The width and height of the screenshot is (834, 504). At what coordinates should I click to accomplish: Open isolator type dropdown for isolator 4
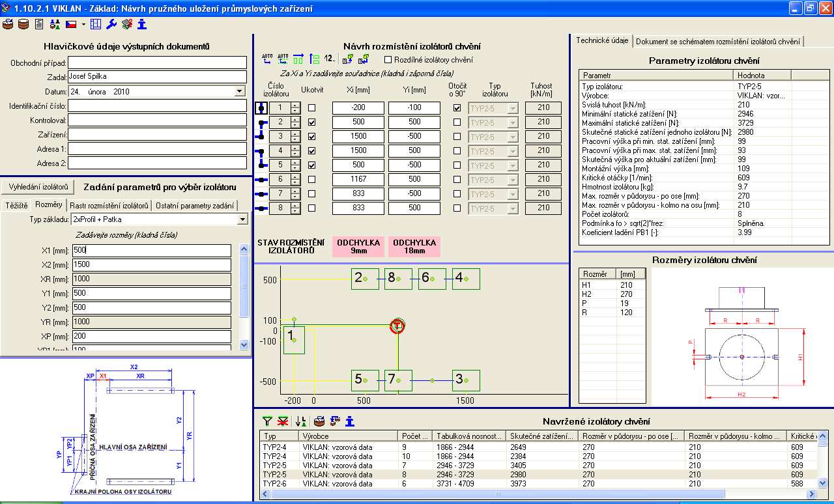[513, 151]
